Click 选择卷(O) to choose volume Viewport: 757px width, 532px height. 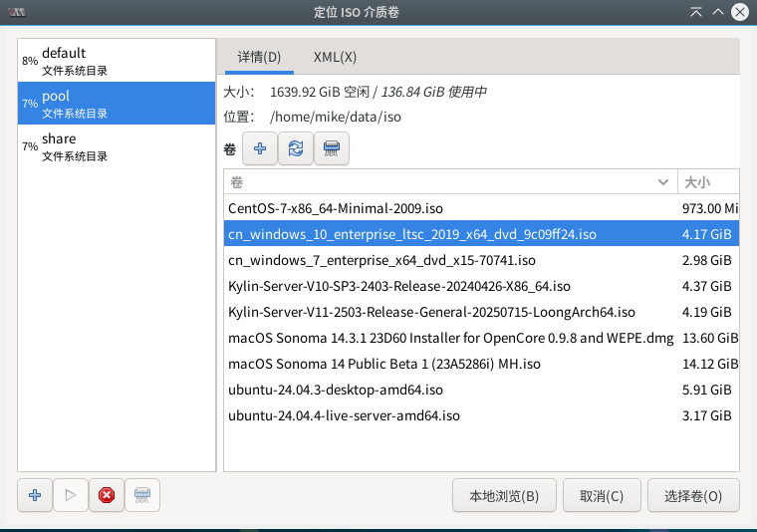pos(693,496)
